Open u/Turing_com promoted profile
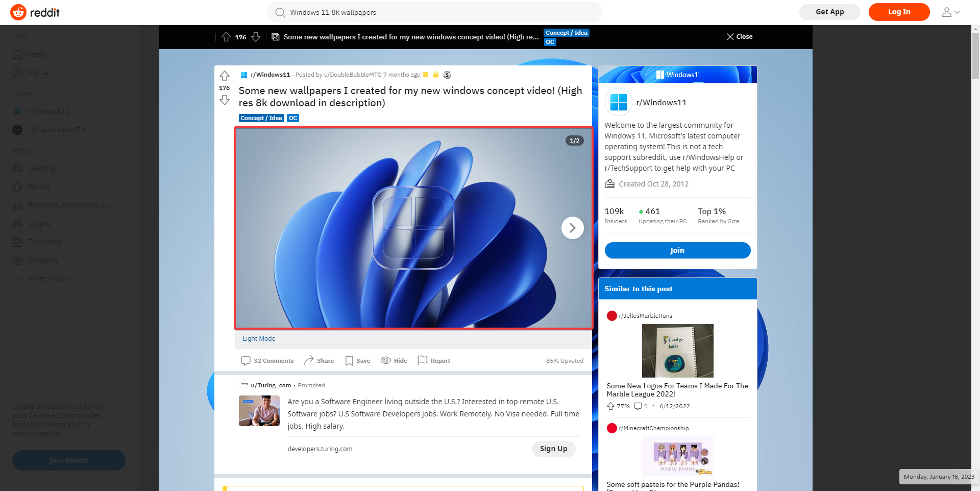980x491 pixels. pos(271,385)
